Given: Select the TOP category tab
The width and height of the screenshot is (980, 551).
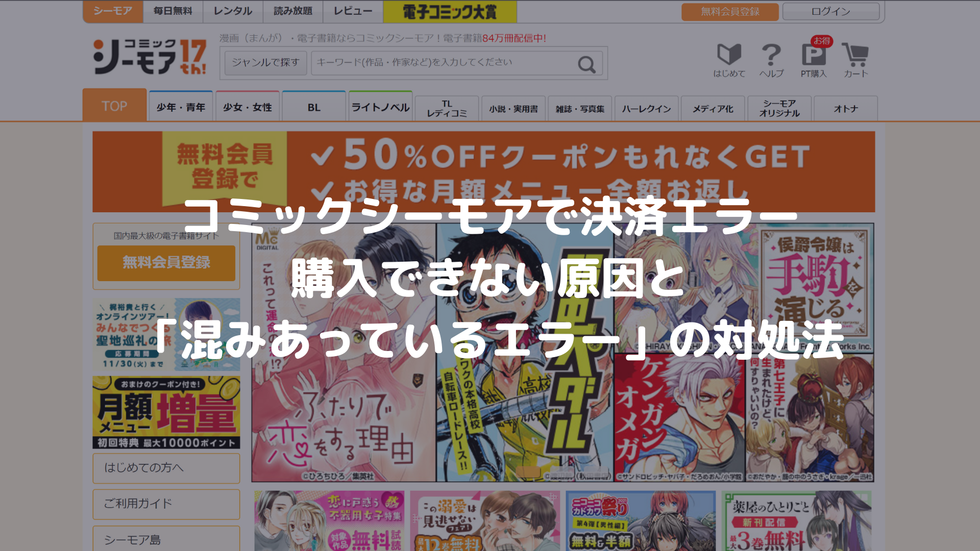Looking at the screenshot, I should coord(114,106).
